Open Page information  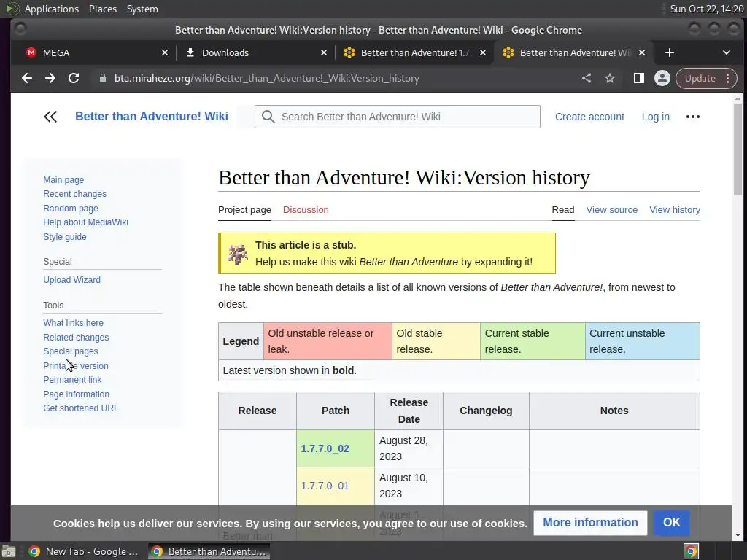76,394
